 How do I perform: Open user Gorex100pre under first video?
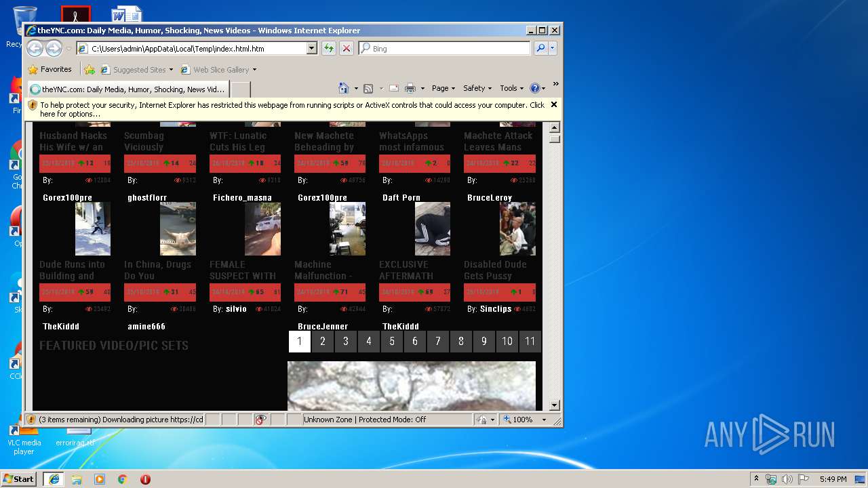point(67,198)
